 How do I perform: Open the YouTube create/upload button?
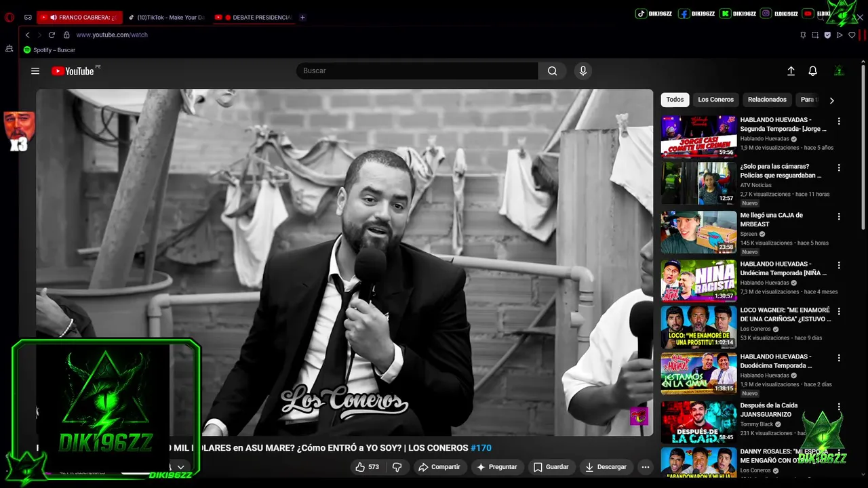coord(791,70)
